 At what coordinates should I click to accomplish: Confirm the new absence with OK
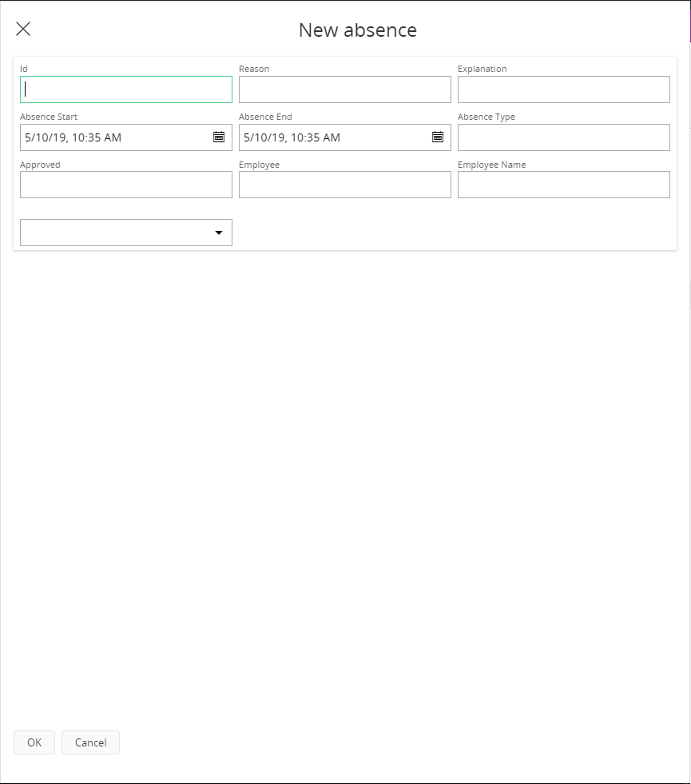[x=34, y=742]
